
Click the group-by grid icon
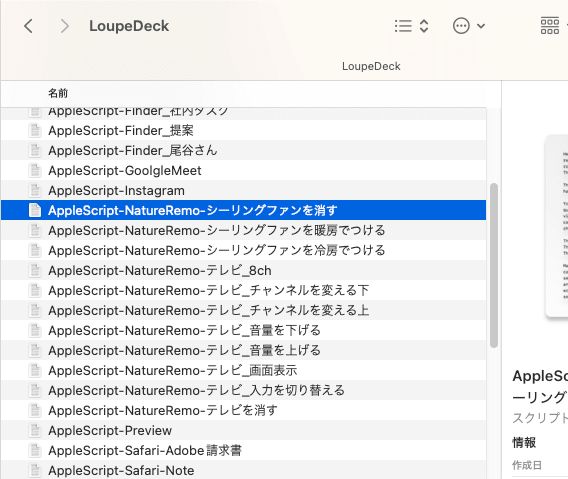click(550, 26)
